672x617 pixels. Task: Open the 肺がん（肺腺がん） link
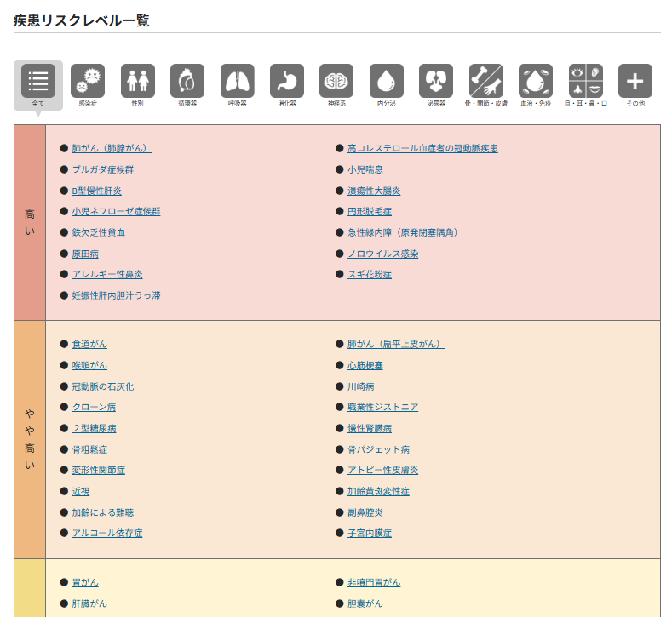111,148
